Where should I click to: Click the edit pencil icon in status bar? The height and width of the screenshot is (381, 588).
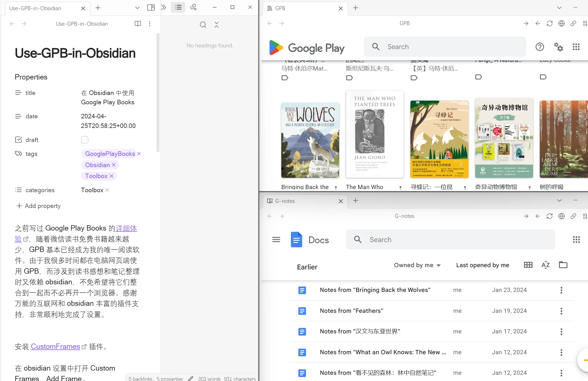coord(191,378)
